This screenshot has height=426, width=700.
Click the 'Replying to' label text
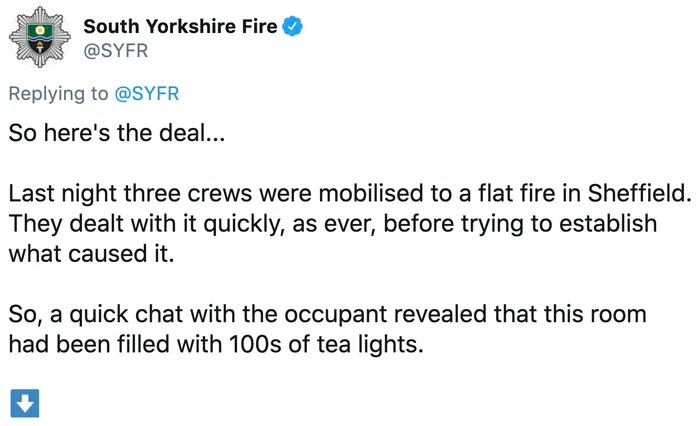(x=56, y=93)
